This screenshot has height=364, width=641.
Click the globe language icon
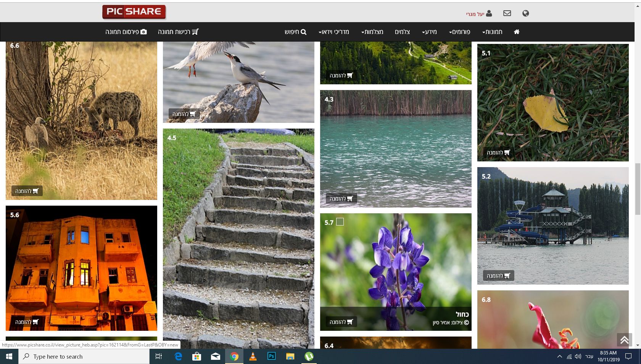[525, 13]
